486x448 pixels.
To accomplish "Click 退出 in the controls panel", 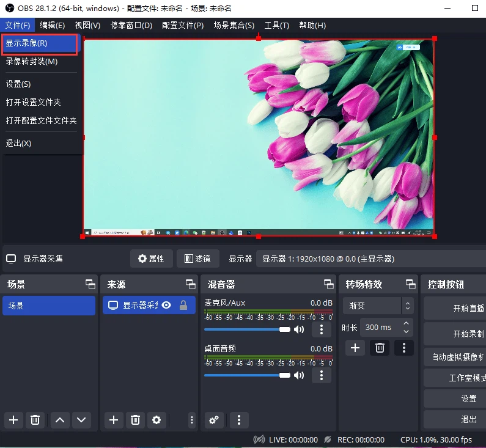I will 455,419.
